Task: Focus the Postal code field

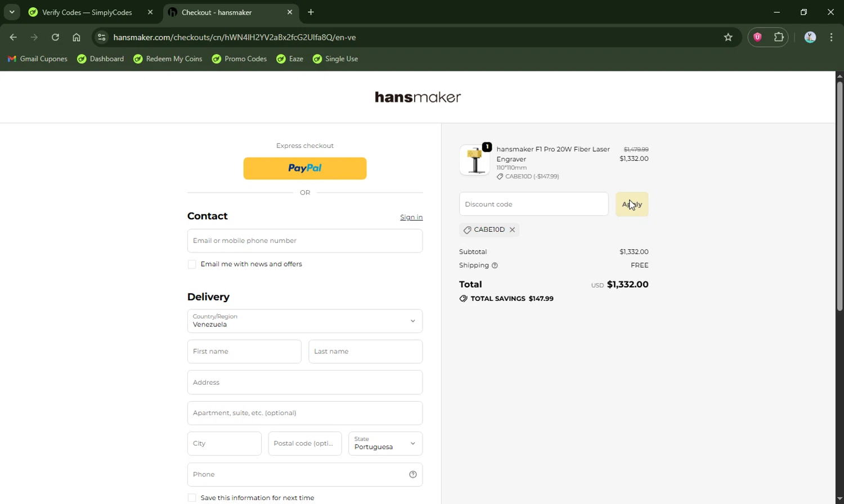Action: point(305,444)
